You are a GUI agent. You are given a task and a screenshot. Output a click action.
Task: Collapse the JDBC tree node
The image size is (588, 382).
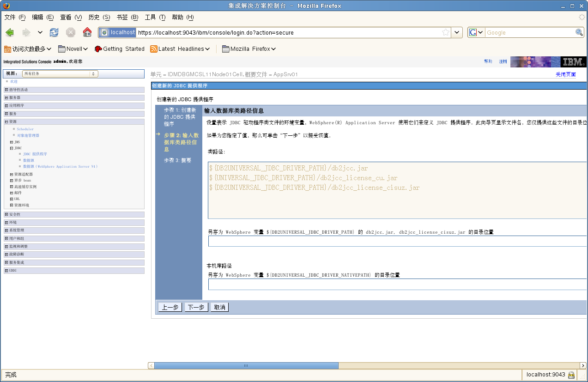click(x=12, y=148)
